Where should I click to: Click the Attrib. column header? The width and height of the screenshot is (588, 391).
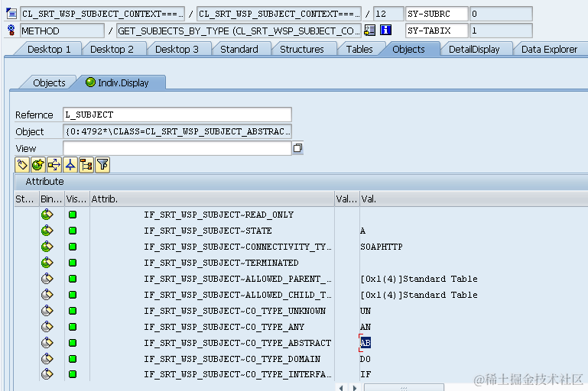click(212, 199)
